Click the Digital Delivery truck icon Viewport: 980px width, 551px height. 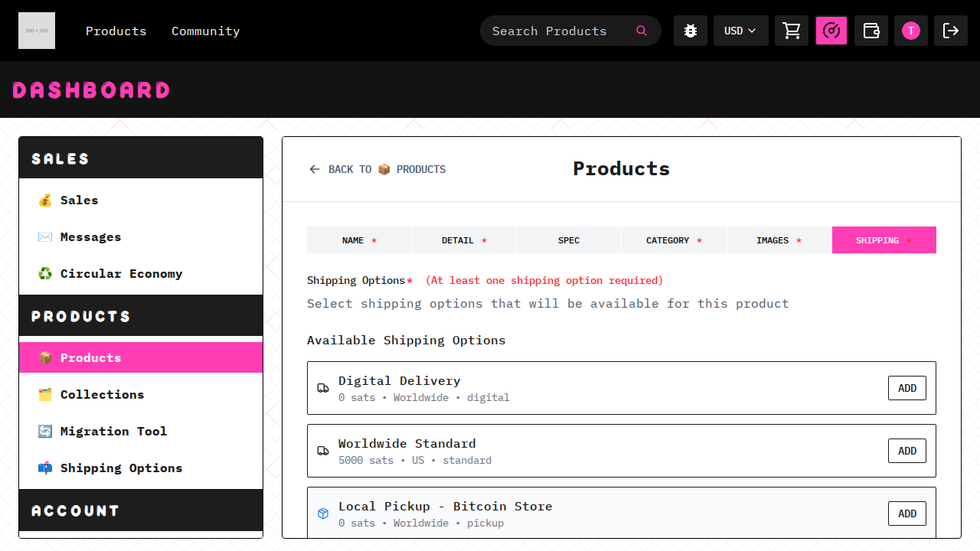(323, 388)
